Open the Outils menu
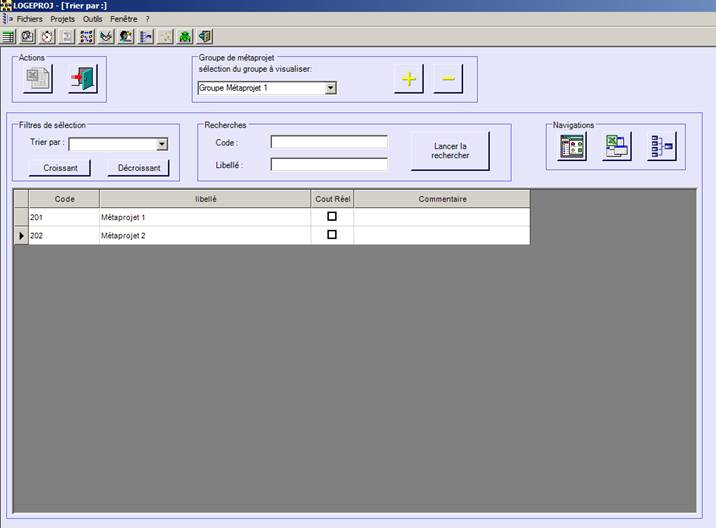The height and width of the screenshot is (528, 716). (x=92, y=19)
